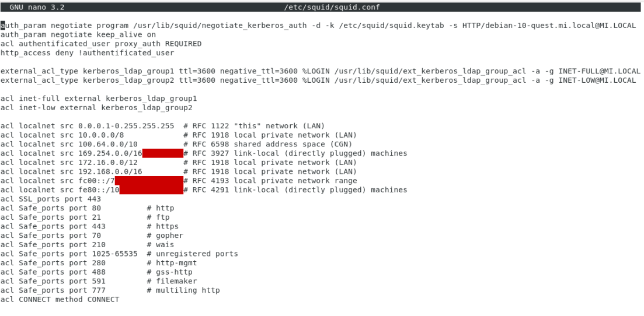Click acl inet-low external kerberos_ldap_group2 line

[x=96, y=107]
